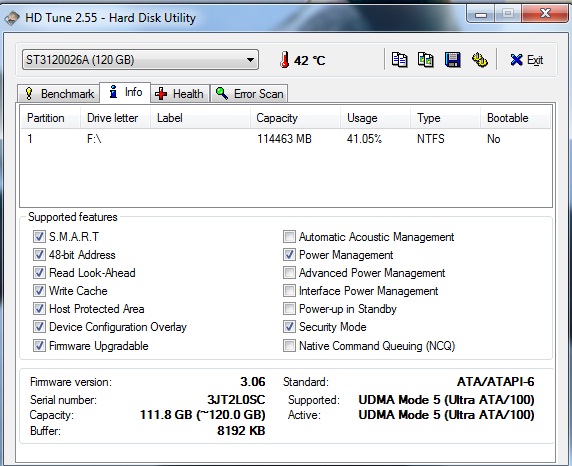Viewport: 572px width, 466px height.
Task: Click the 41.05% usage value
Action: (x=364, y=139)
